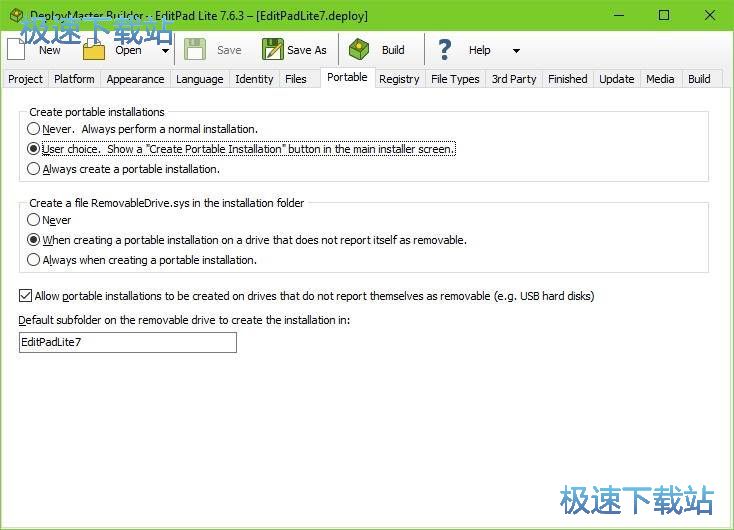Click the default subfolder field containing EditPadLite7

(128, 342)
